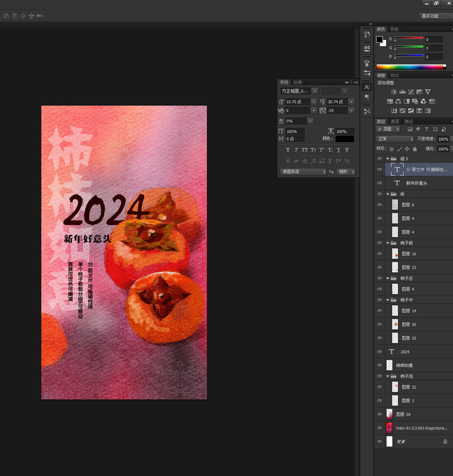Collapse the 柿子左 layer group
This screenshot has width=453, height=476.
tap(388, 278)
